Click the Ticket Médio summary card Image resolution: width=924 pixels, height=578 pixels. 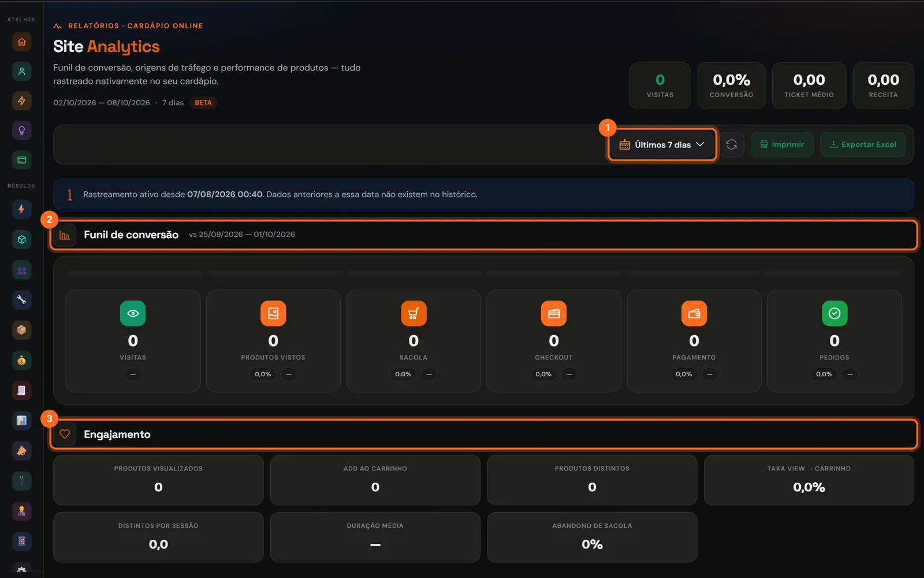(809, 86)
